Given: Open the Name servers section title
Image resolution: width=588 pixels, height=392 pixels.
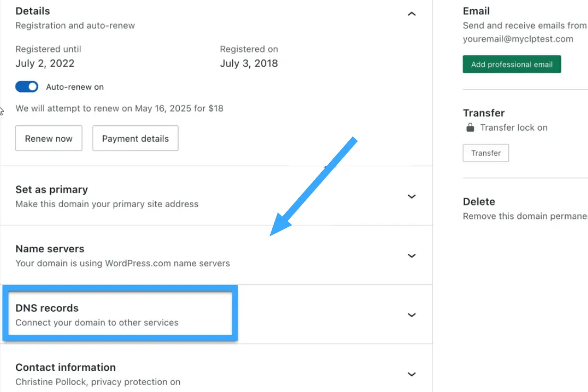Looking at the screenshot, I should click(x=49, y=249).
